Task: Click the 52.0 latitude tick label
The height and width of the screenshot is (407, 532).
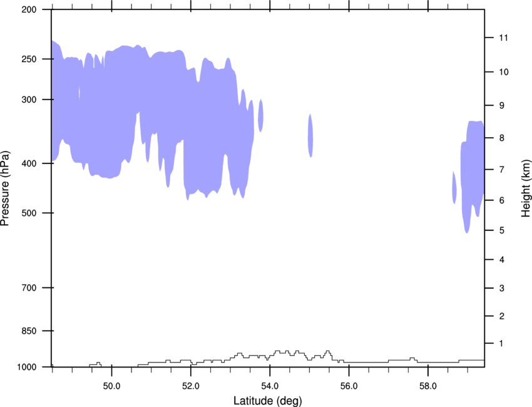Action: [191, 386]
